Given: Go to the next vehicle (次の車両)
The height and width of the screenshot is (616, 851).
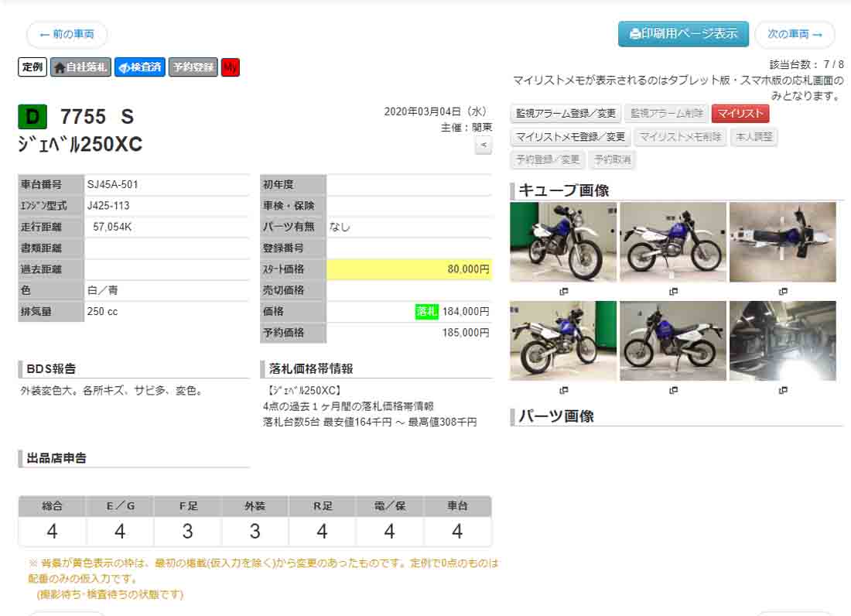Looking at the screenshot, I should (x=795, y=34).
